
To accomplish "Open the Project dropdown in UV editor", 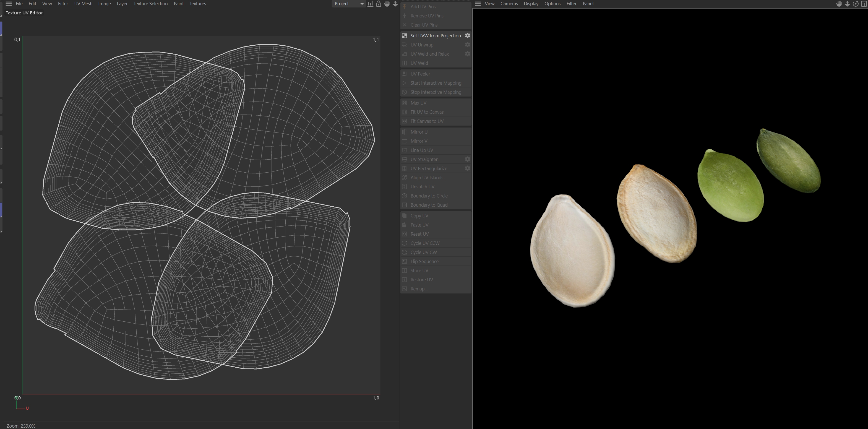I will (348, 4).
